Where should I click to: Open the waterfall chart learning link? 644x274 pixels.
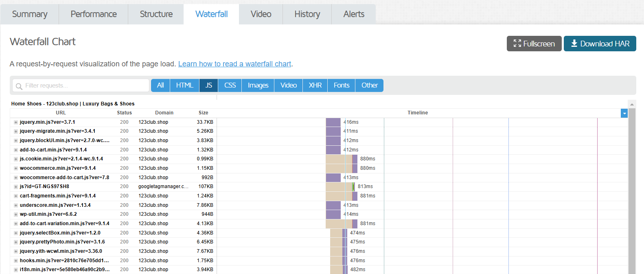pyautogui.click(x=234, y=64)
